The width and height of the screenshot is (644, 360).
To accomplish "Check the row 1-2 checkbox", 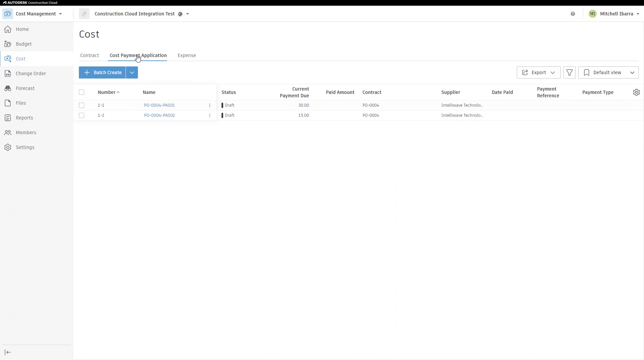I will coord(82,115).
